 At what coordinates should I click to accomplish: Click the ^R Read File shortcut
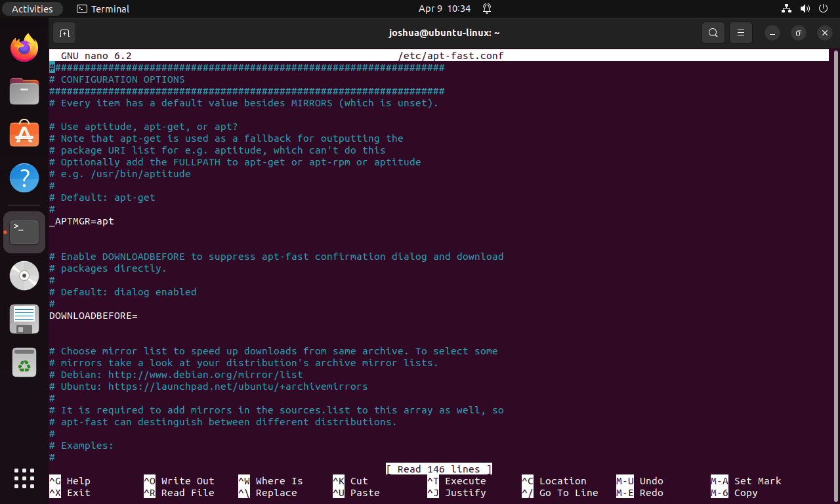pos(179,493)
